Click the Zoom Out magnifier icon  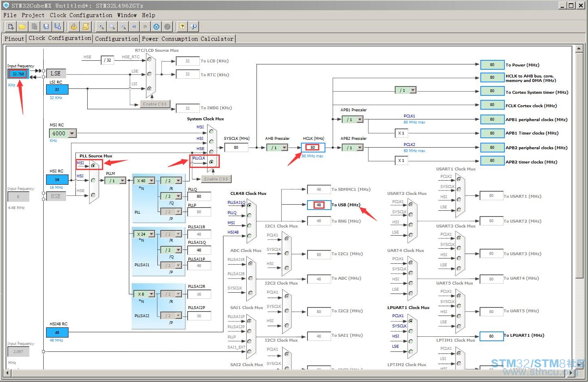coord(123,27)
